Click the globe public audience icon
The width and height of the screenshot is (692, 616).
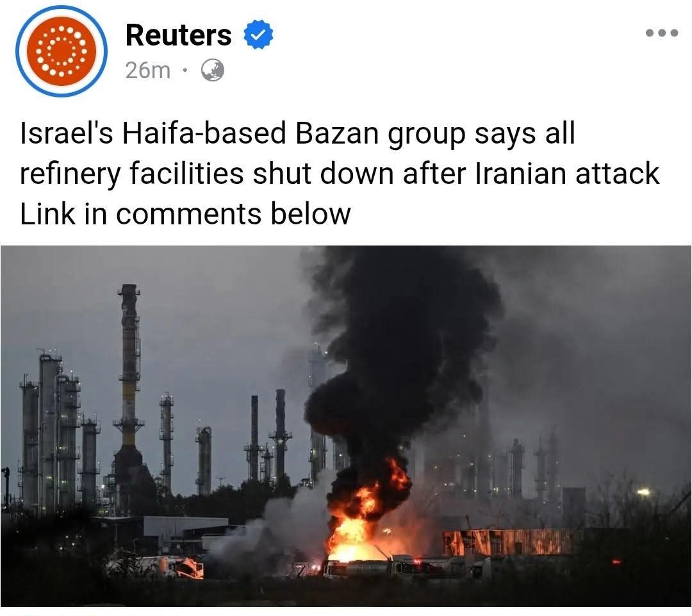coord(213,71)
